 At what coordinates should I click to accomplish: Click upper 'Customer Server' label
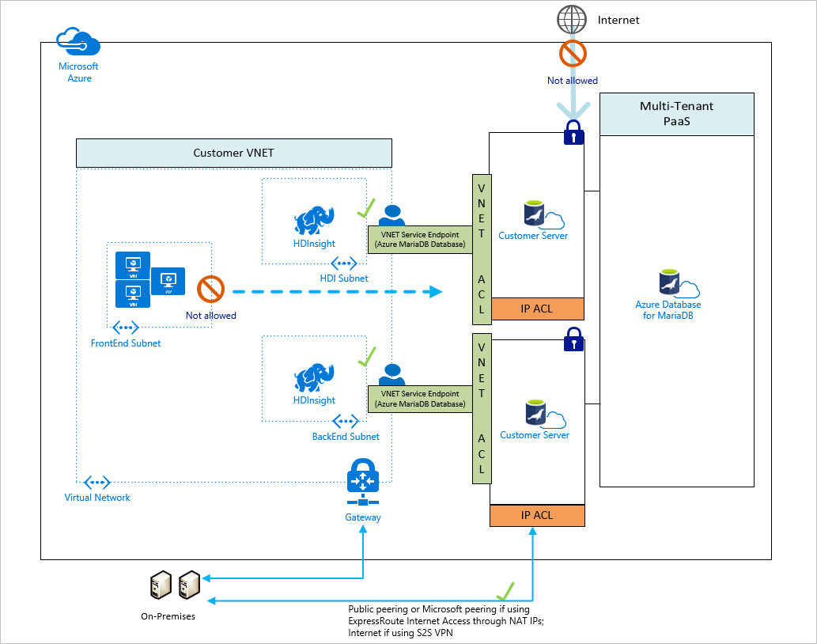(x=533, y=236)
